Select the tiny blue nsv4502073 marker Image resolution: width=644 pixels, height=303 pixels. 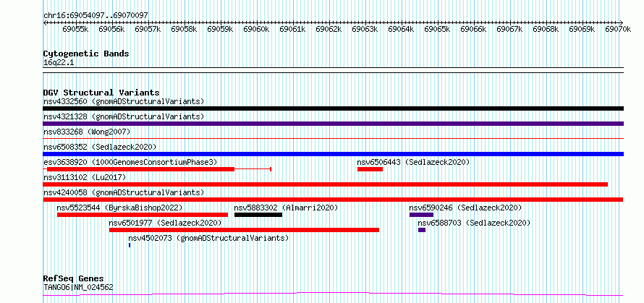click(130, 245)
